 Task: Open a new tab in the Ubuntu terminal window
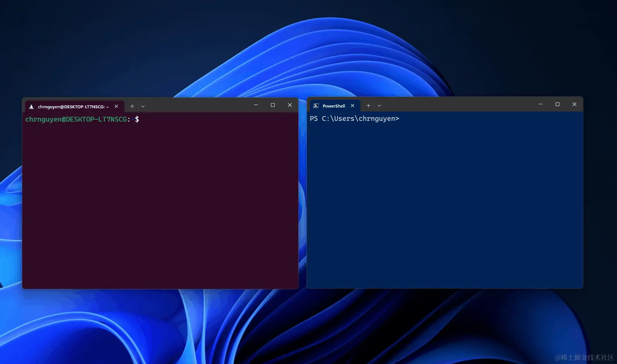tap(132, 106)
